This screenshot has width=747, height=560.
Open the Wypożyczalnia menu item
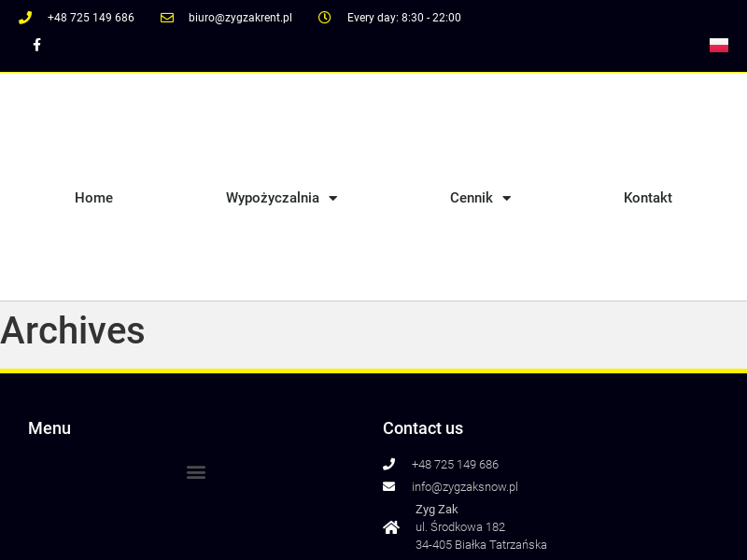272,198
